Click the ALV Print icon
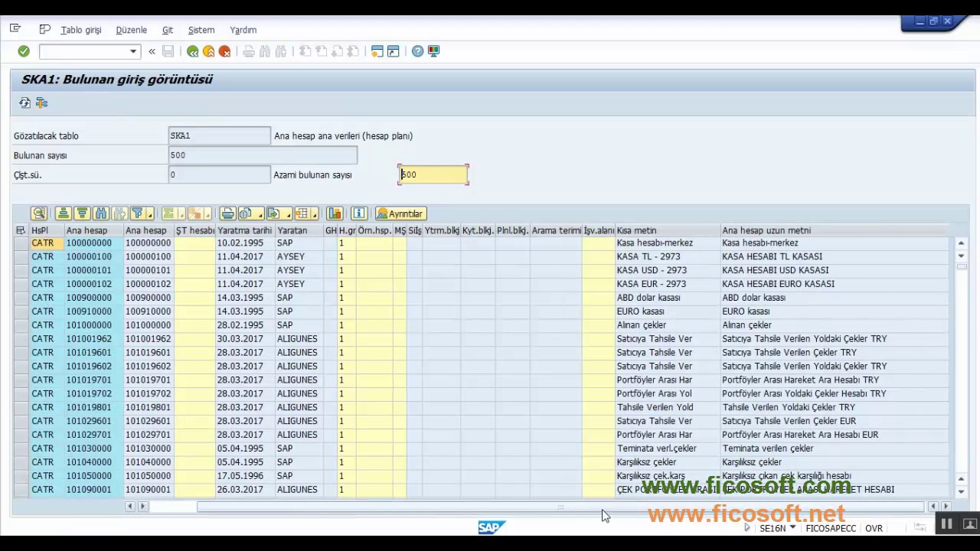This screenshot has width=980, height=551. [227, 214]
